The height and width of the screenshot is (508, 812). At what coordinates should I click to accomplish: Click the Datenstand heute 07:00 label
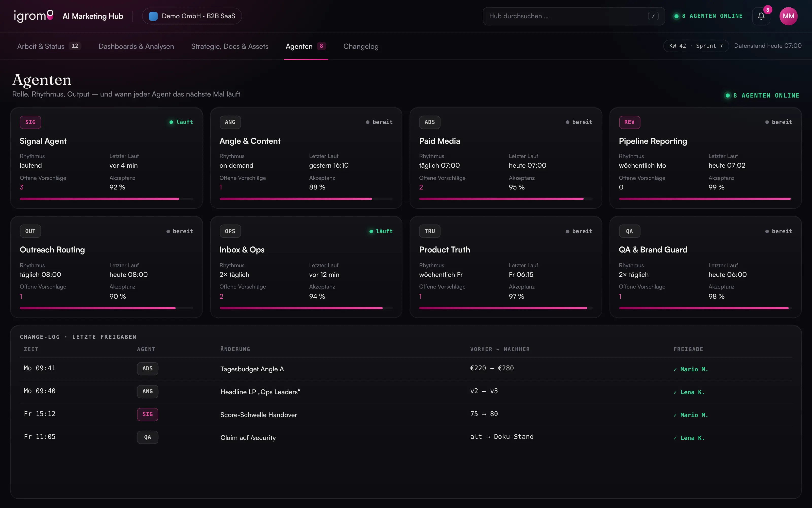coord(768,46)
